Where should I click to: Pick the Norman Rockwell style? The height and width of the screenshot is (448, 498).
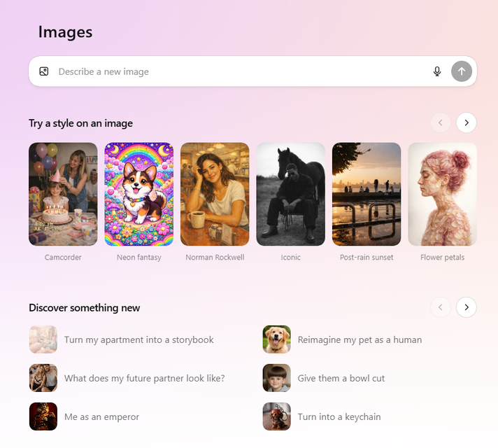pyautogui.click(x=215, y=194)
